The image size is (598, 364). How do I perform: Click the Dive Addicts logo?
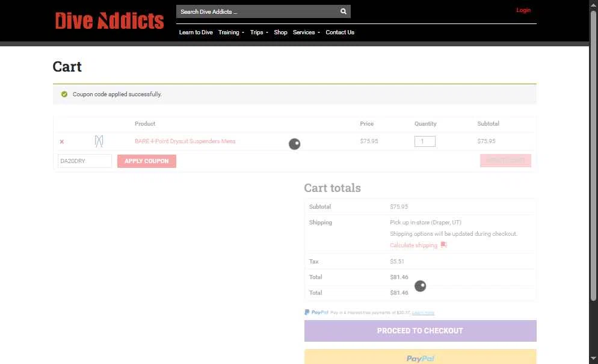[x=109, y=20]
